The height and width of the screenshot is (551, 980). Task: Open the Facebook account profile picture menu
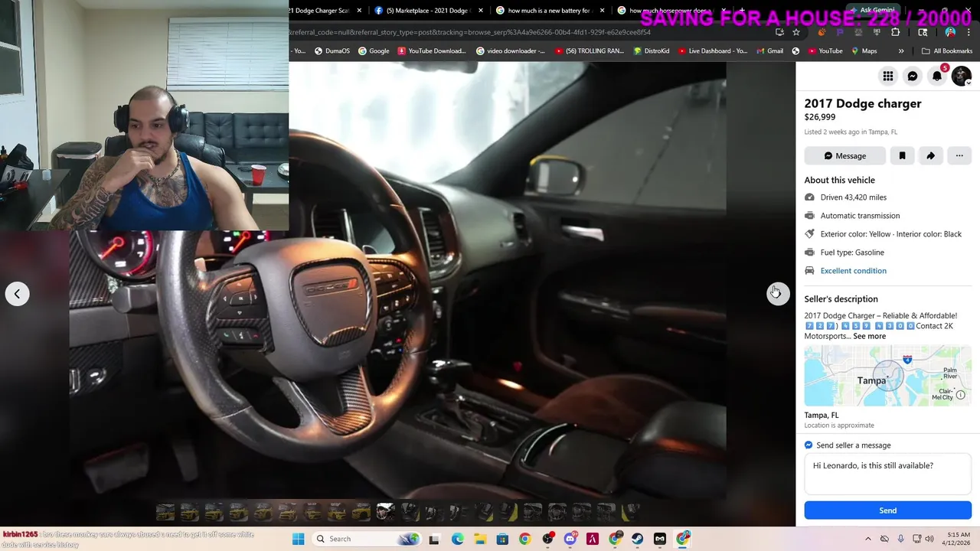(x=961, y=76)
